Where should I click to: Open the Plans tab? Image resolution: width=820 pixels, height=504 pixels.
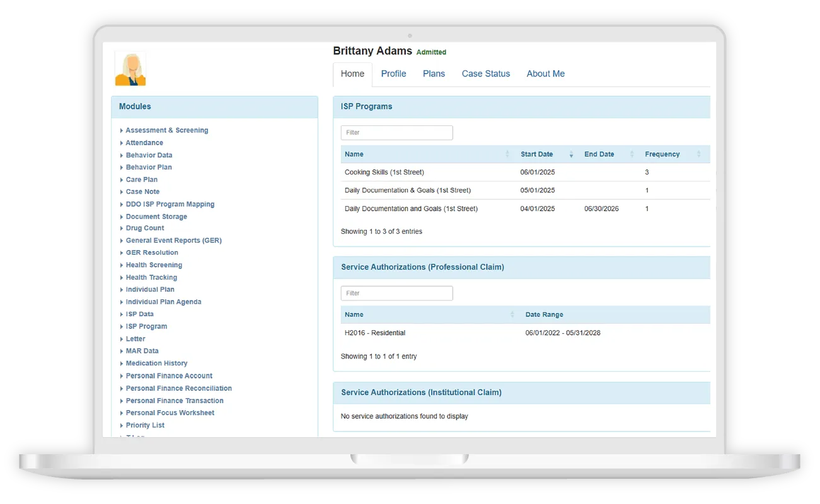pyautogui.click(x=434, y=74)
